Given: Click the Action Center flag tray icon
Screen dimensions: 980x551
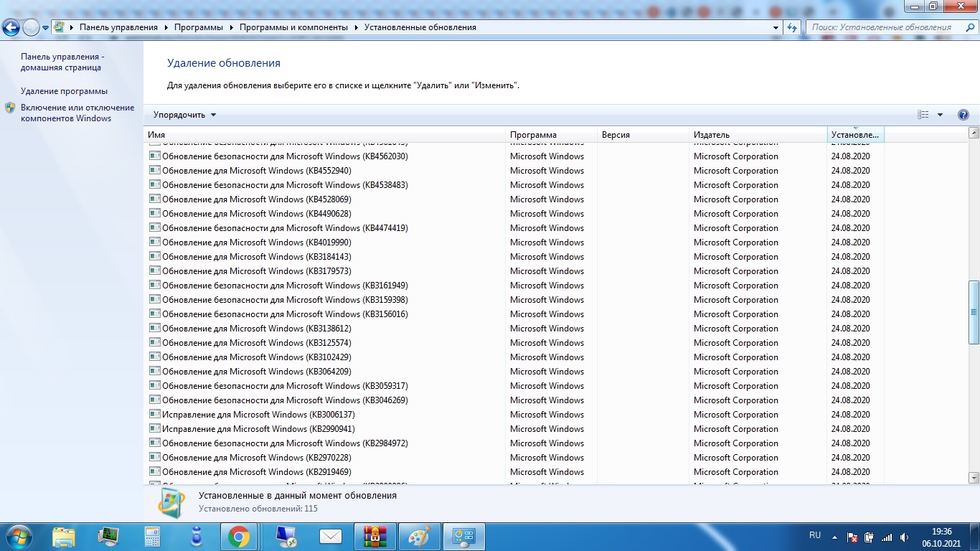Looking at the screenshot, I should pyautogui.click(x=852, y=537).
